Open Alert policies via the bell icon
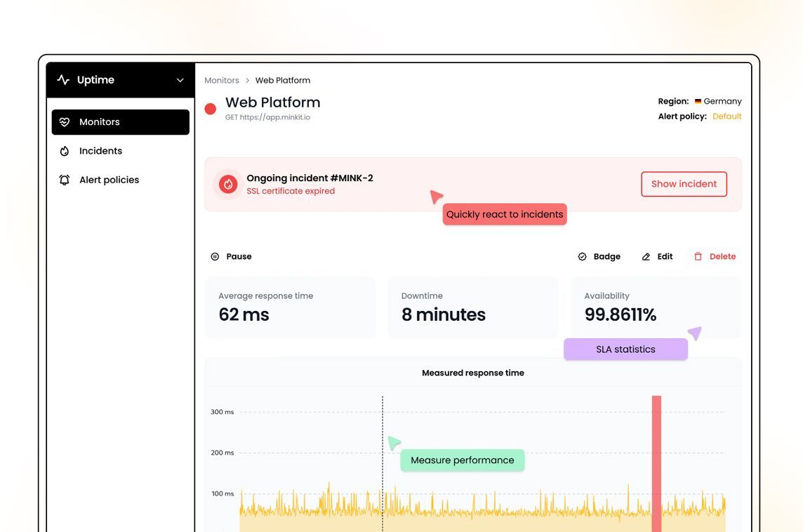 tap(65, 179)
